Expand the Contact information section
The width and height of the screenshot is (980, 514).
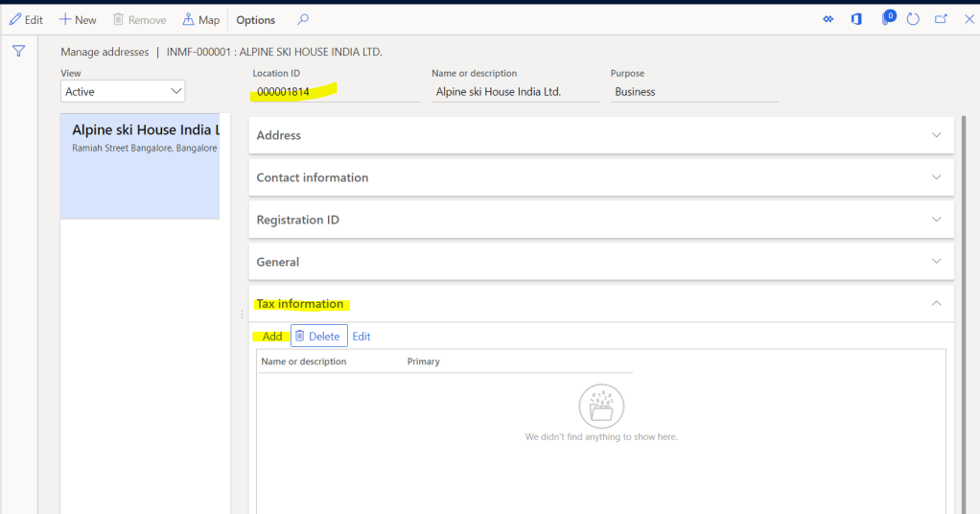point(600,177)
